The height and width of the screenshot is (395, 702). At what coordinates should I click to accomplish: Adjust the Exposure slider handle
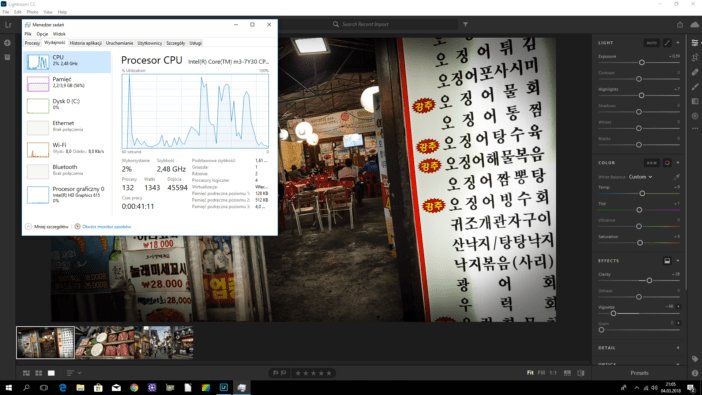642,62
